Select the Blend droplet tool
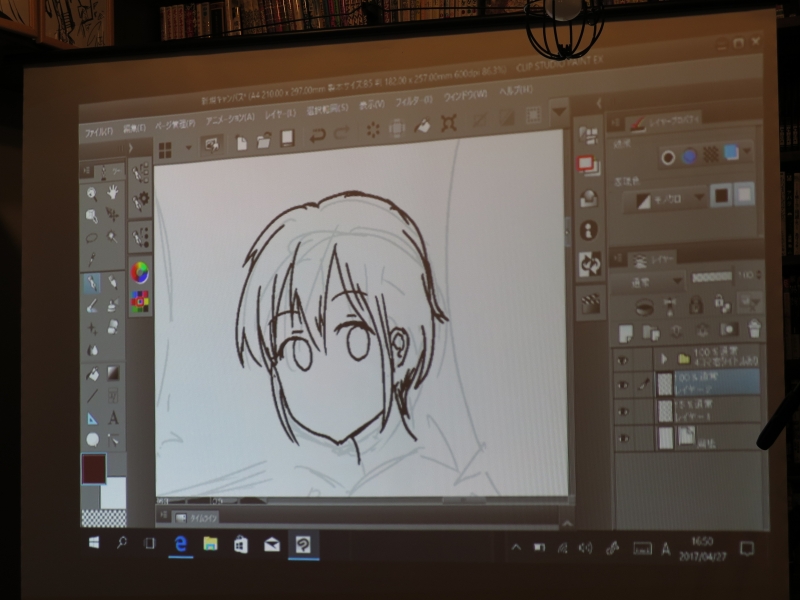This screenshot has width=800, height=600. pyautogui.click(x=92, y=350)
